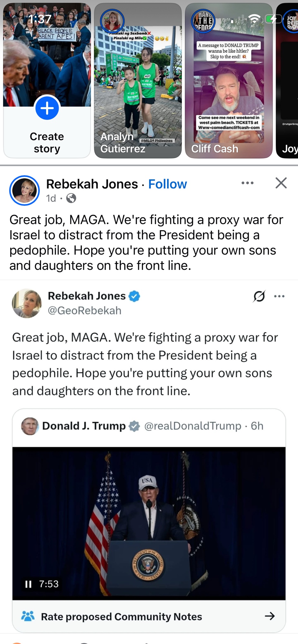Follow Rebekah Jones
The image size is (298, 644).
point(167,184)
